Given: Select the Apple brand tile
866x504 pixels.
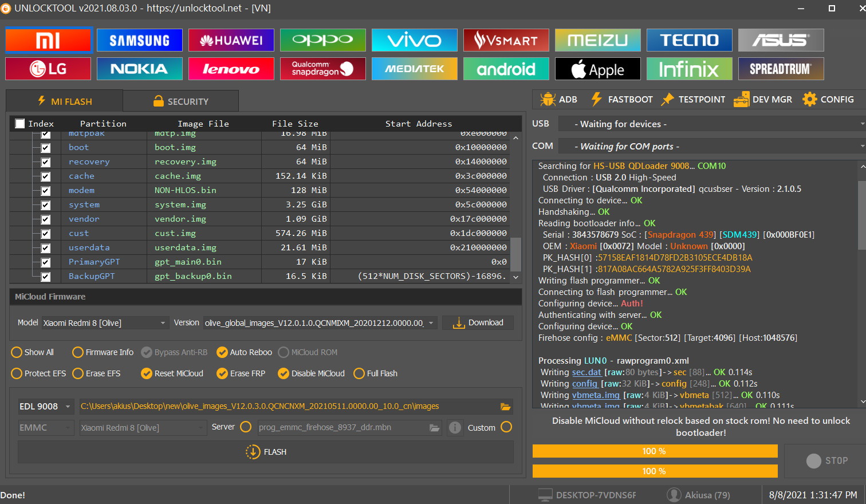Looking at the screenshot, I should click(x=598, y=69).
